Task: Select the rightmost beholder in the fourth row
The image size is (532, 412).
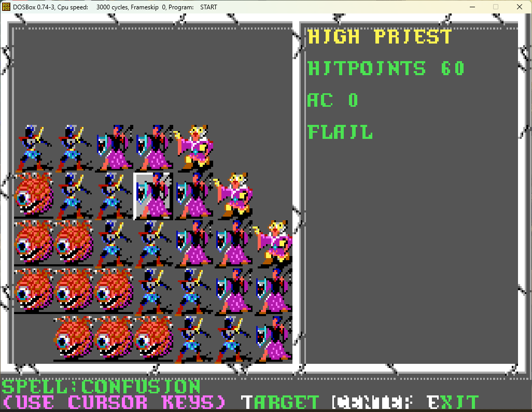Action: [x=114, y=292]
